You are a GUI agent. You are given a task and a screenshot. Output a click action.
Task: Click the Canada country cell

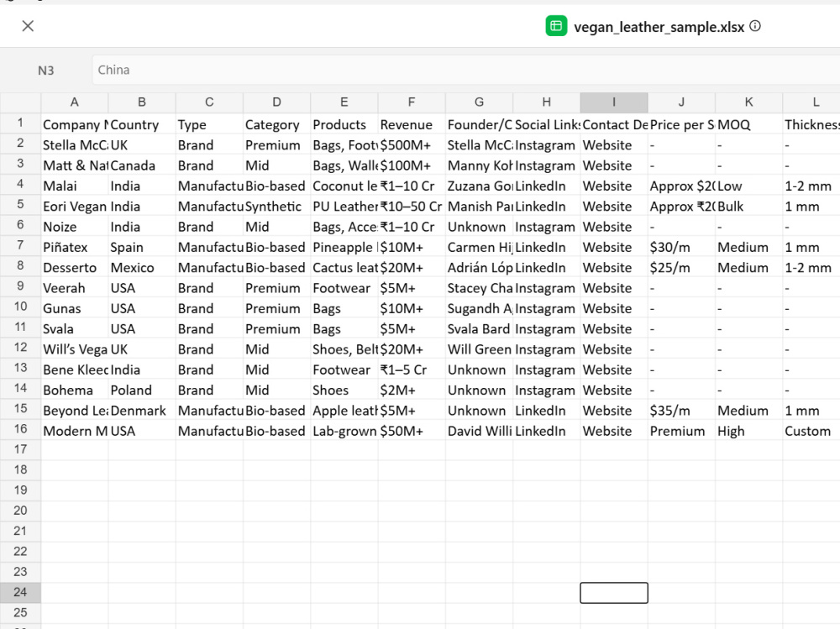click(x=142, y=165)
